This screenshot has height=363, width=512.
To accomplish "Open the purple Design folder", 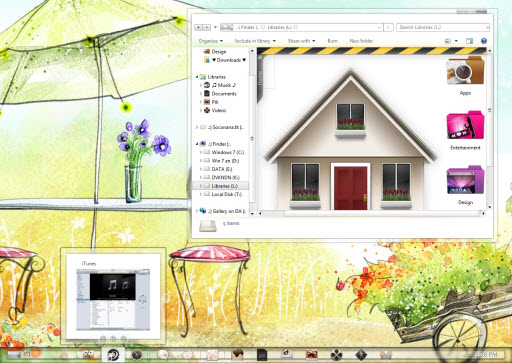I will tap(465, 185).
